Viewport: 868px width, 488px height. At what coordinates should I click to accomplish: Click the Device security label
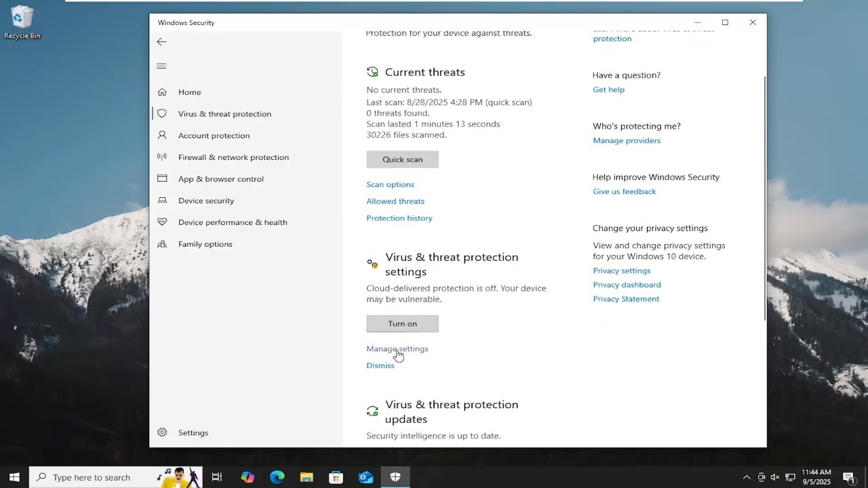tap(206, 201)
